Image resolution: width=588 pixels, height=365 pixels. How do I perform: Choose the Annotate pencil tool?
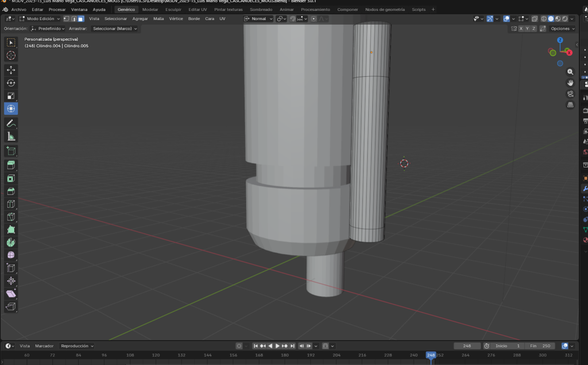pyautogui.click(x=11, y=123)
